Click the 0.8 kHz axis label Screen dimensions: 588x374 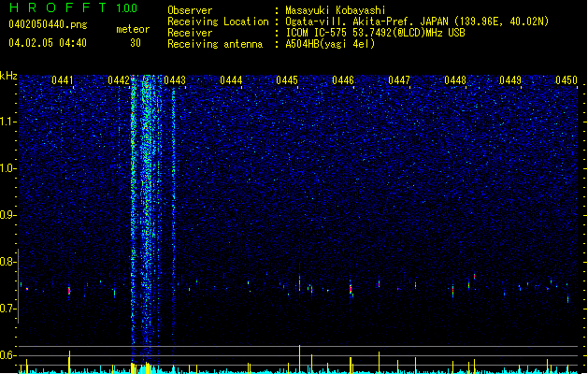[8, 262]
